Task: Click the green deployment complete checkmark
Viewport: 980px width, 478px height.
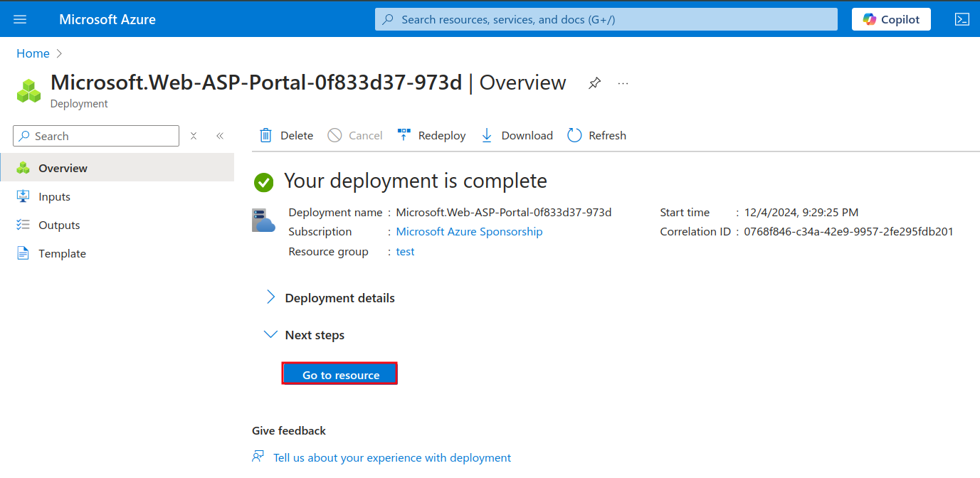Action: coord(263,182)
